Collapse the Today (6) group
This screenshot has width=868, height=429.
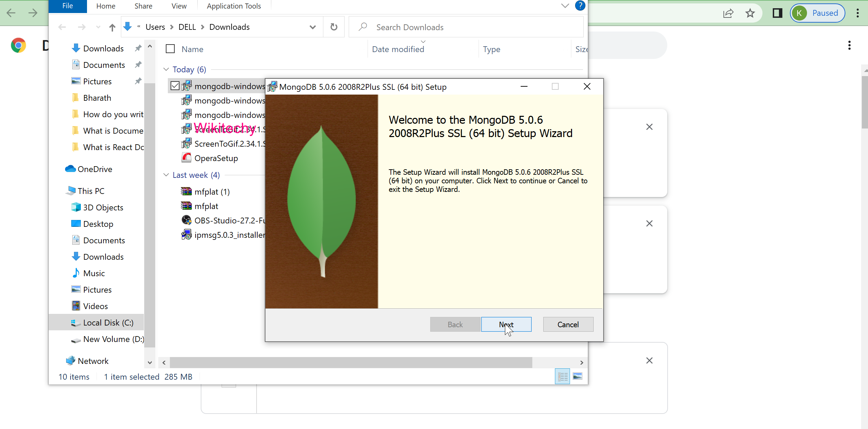coord(166,69)
